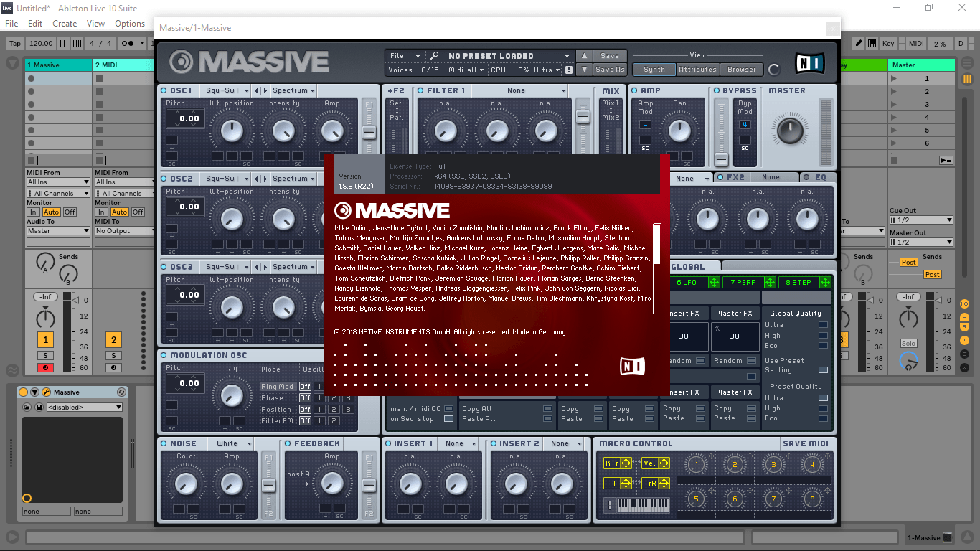Click the credits scrollbar on about splash
This screenshot has width=980, height=551.
656,268
